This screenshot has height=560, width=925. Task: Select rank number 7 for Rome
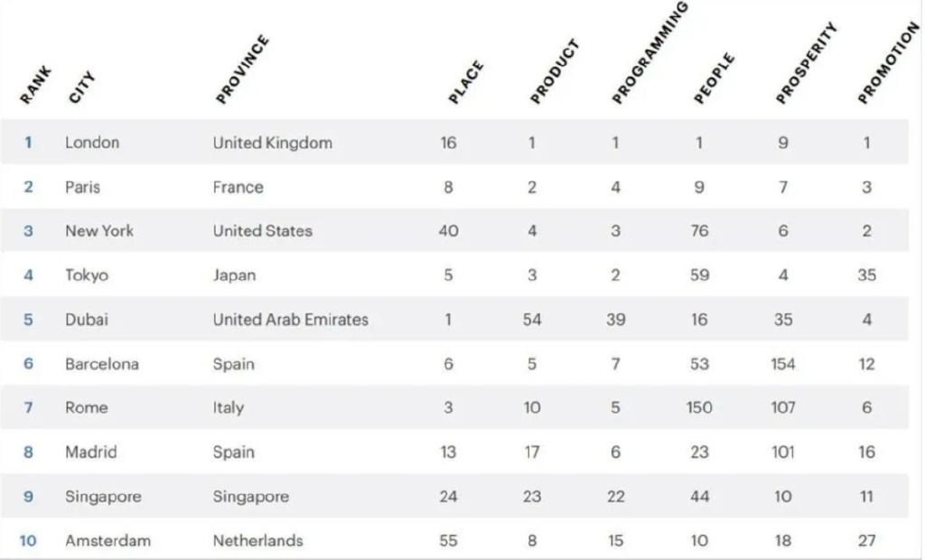pyautogui.click(x=28, y=407)
